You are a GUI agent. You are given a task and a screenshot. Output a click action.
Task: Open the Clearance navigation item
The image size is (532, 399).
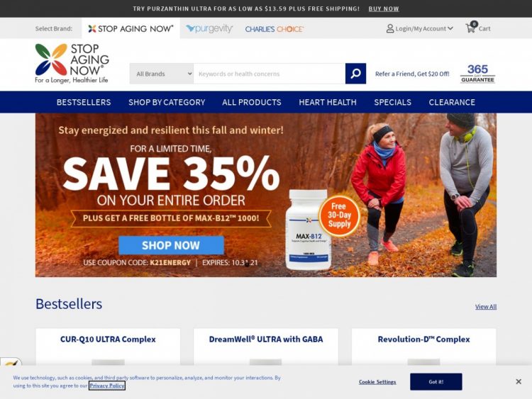[452, 102]
